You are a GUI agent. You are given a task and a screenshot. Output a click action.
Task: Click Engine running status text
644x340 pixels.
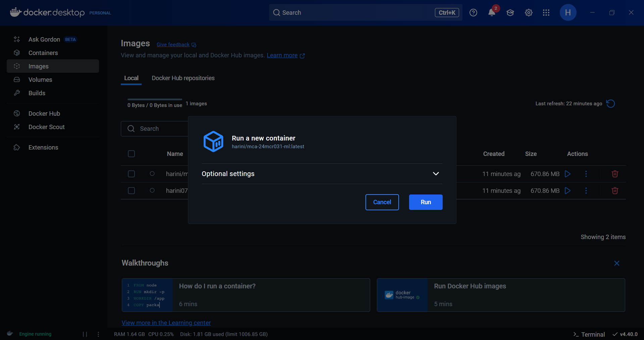[x=35, y=334]
